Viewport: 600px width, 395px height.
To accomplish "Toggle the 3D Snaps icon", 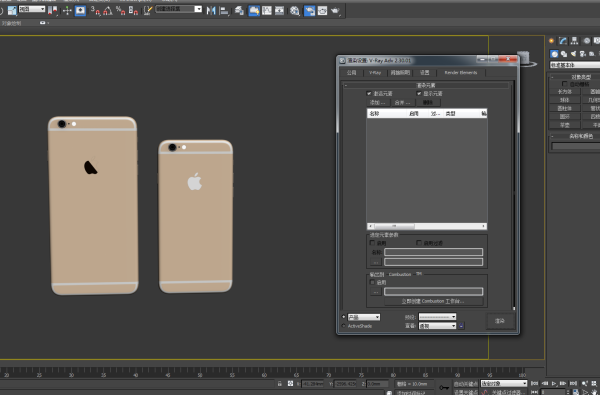I will click(x=95, y=11).
